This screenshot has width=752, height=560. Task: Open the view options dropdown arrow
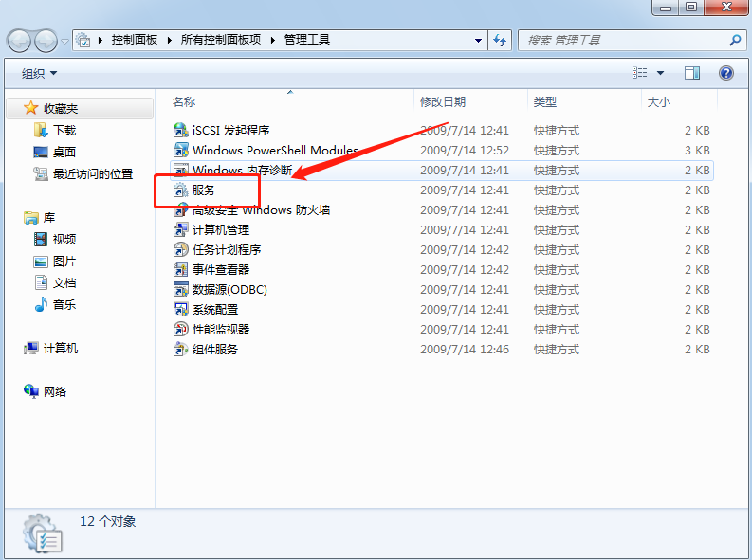click(x=660, y=73)
